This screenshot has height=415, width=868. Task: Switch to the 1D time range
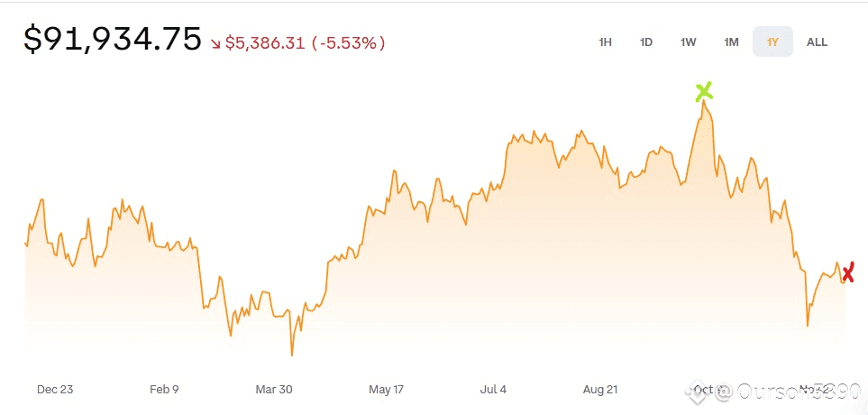[x=646, y=41]
